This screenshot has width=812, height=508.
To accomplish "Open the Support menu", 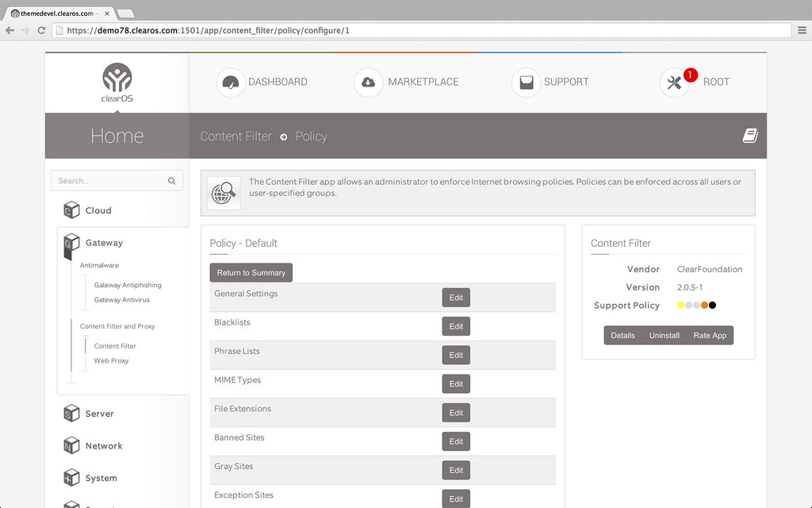I will point(566,82).
